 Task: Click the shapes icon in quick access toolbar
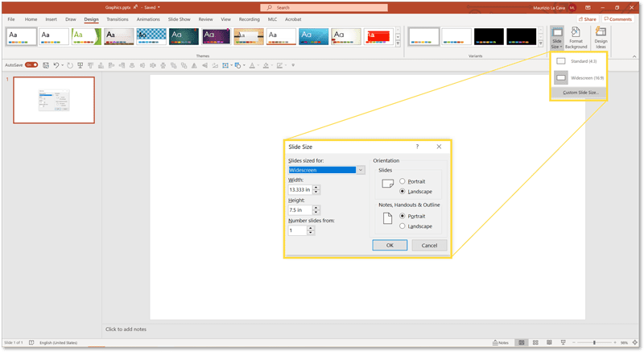tap(237, 65)
